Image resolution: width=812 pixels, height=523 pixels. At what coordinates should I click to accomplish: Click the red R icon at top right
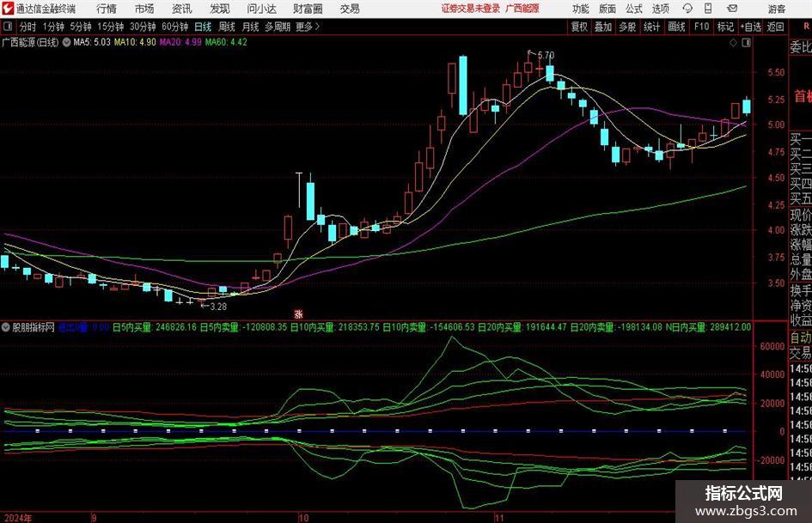(x=807, y=27)
